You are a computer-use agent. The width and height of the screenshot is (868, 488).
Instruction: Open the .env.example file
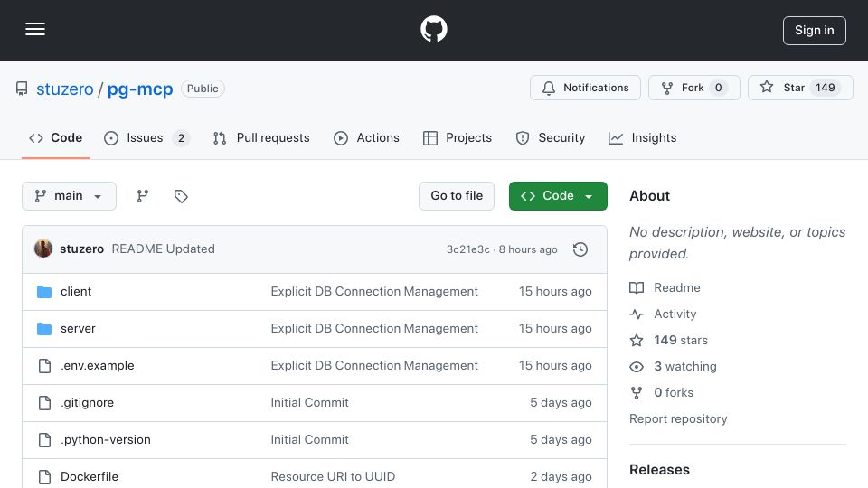(98, 366)
